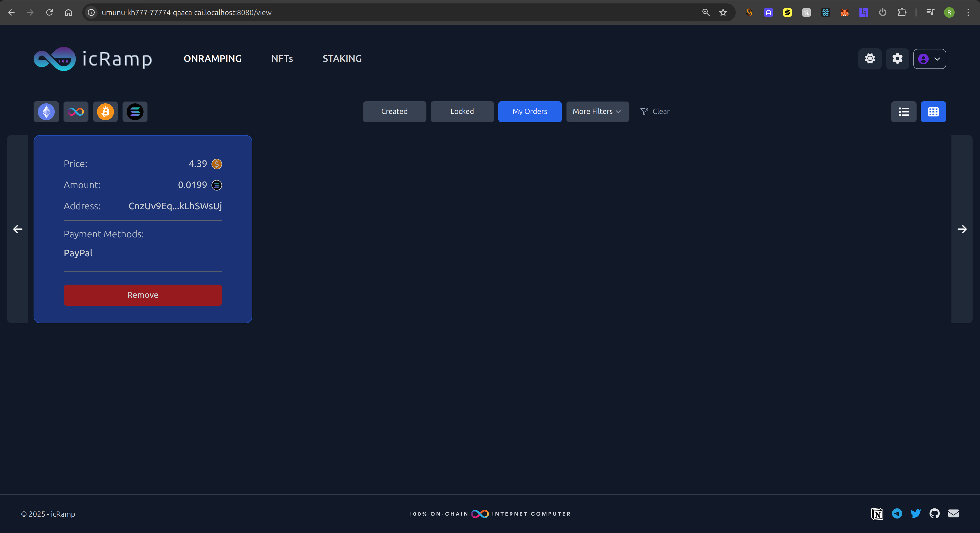980x533 pixels.
Task: Go to next orders page arrow
Action: pos(962,229)
